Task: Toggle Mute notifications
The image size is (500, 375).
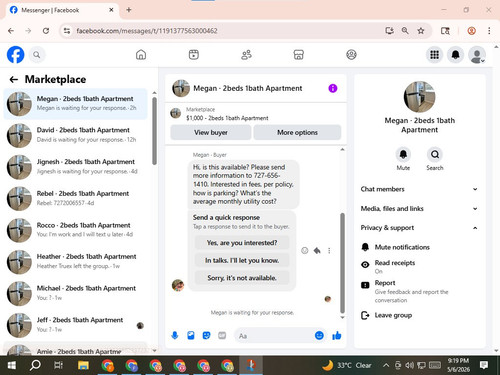Action: pos(402,247)
